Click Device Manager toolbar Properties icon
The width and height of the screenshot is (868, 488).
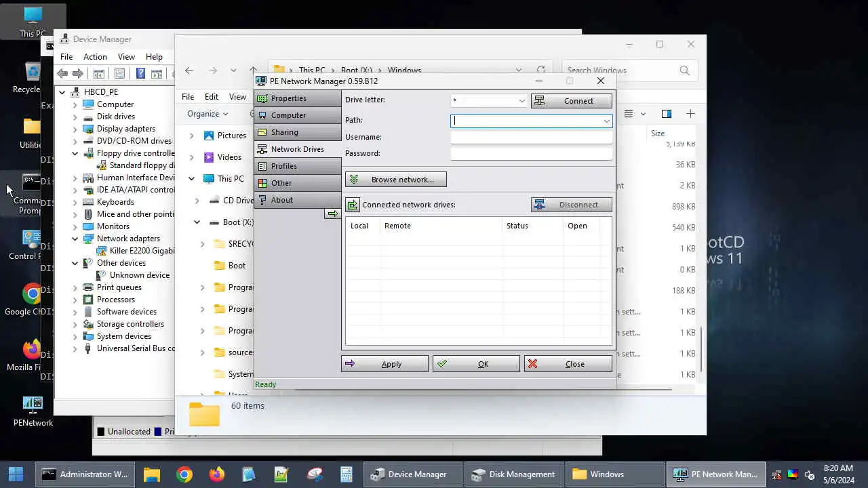click(119, 74)
